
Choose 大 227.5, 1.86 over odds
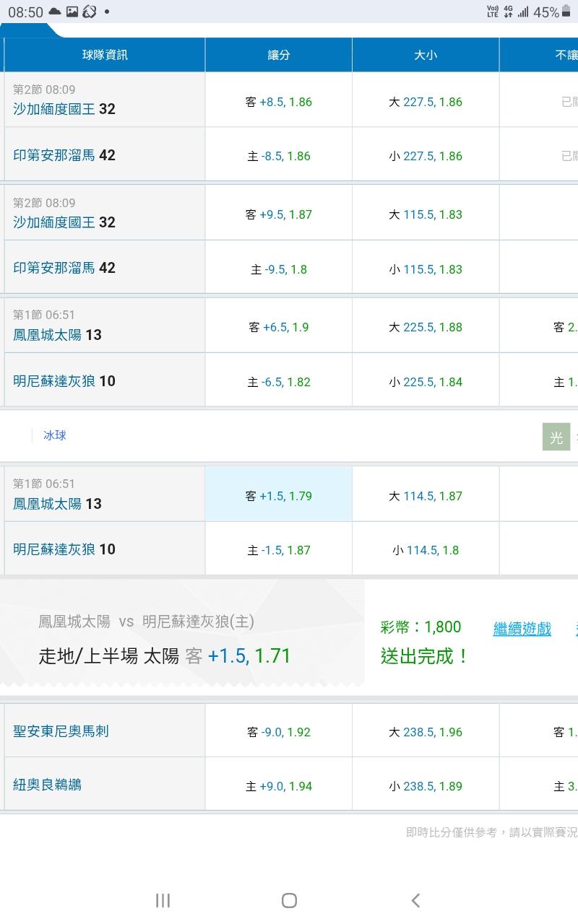(x=426, y=102)
